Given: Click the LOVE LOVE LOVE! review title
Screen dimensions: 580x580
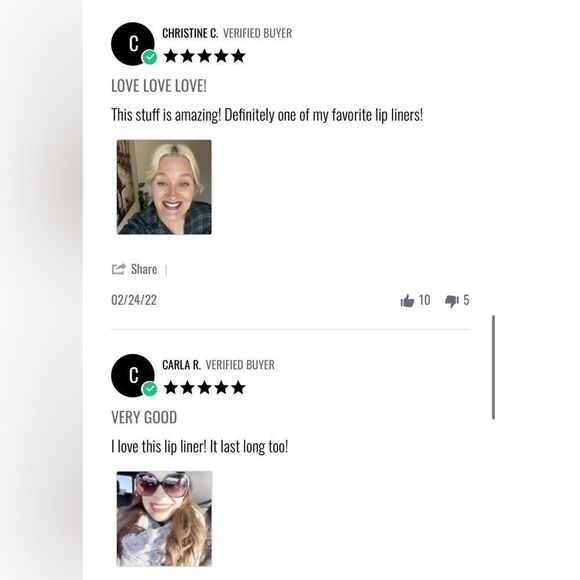Looking at the screenshot, I should pos(159,86).
